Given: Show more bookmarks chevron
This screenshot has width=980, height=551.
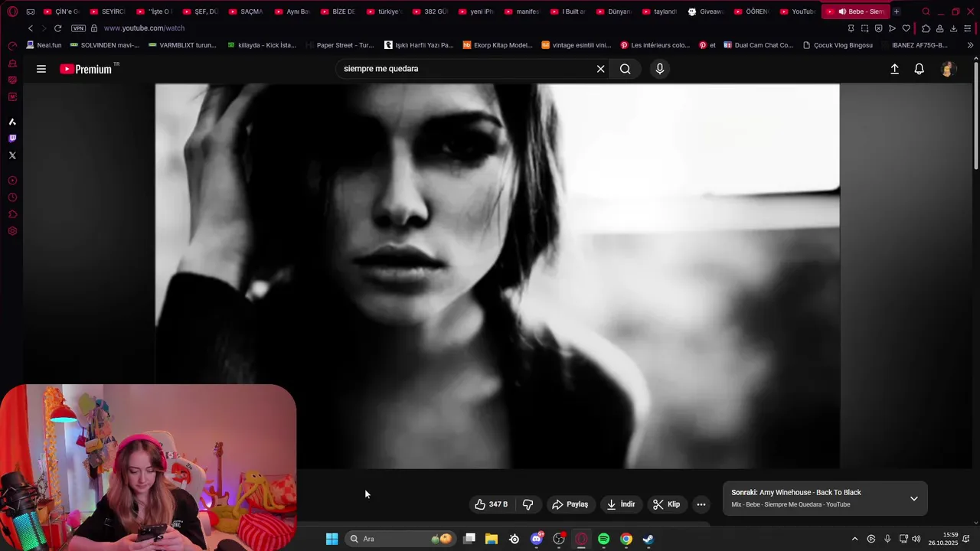Looking at the screenshot, I should (970, 45).
